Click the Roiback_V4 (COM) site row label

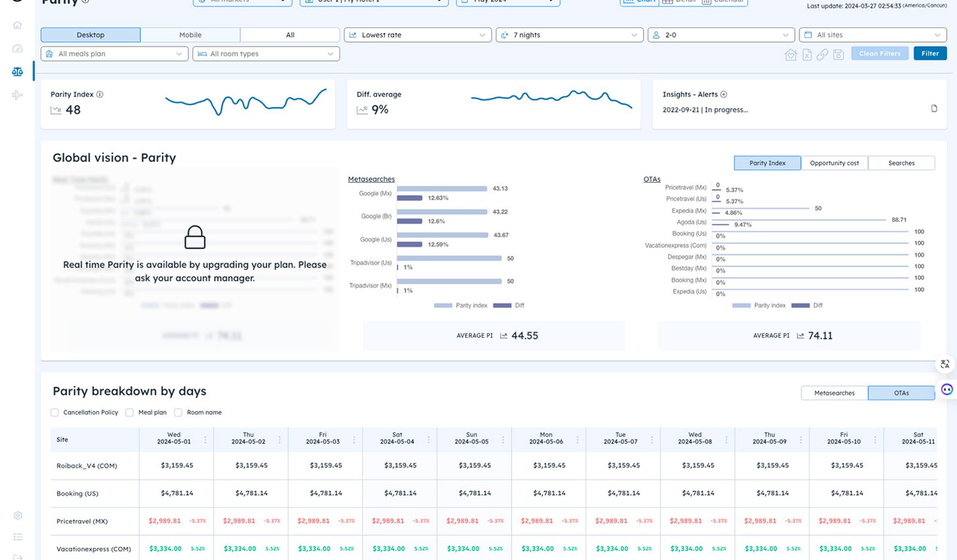pyautogui.click(x=87, y=466)
